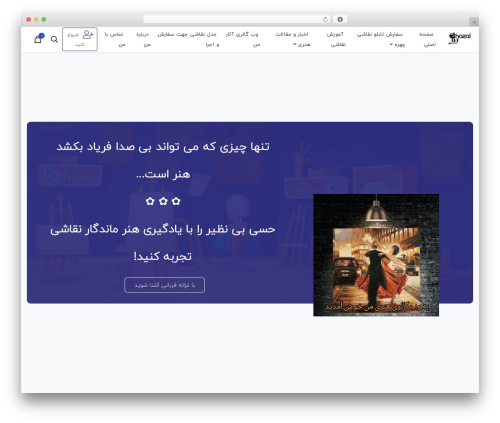Open the 'درباره من' menu item
The height and width of the screenshot is (423, 500).
143,39
